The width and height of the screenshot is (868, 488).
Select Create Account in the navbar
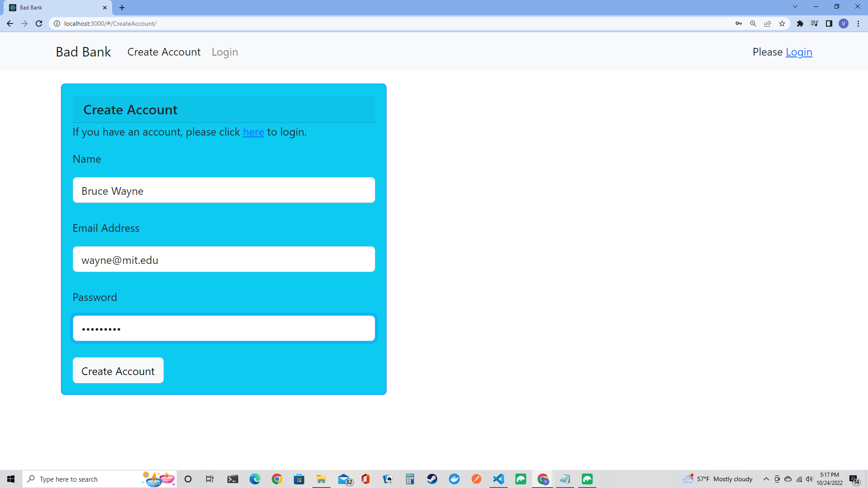[164, 52]
